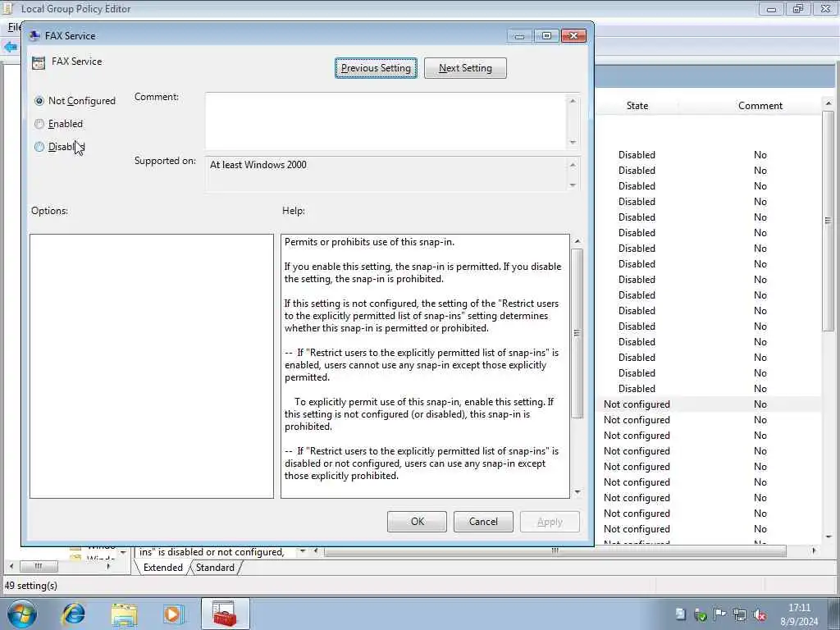This screenshot has width=840, height=630.
Task: Click tree pane scroll right arrow
Action: (108, 566)
